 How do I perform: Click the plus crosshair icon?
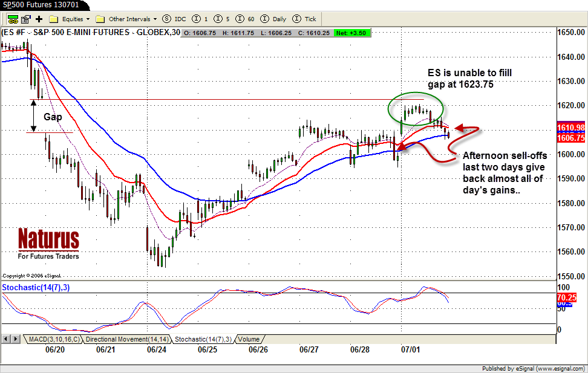[39, 19]
